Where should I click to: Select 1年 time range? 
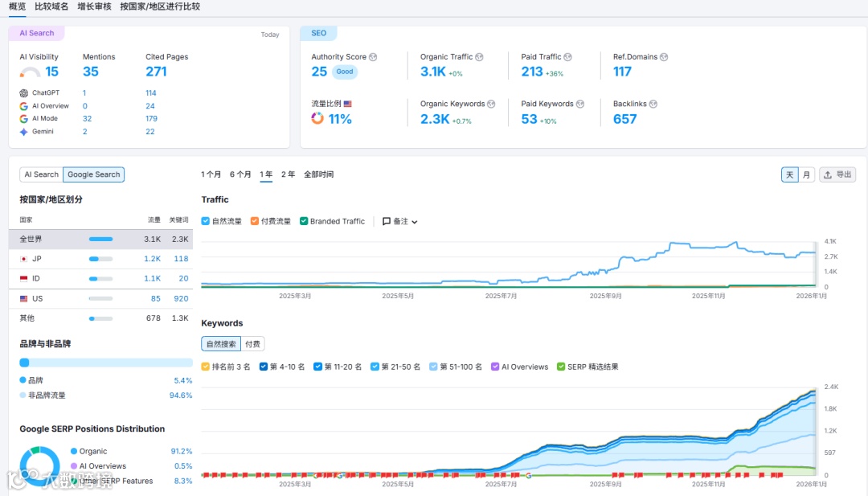266,174
